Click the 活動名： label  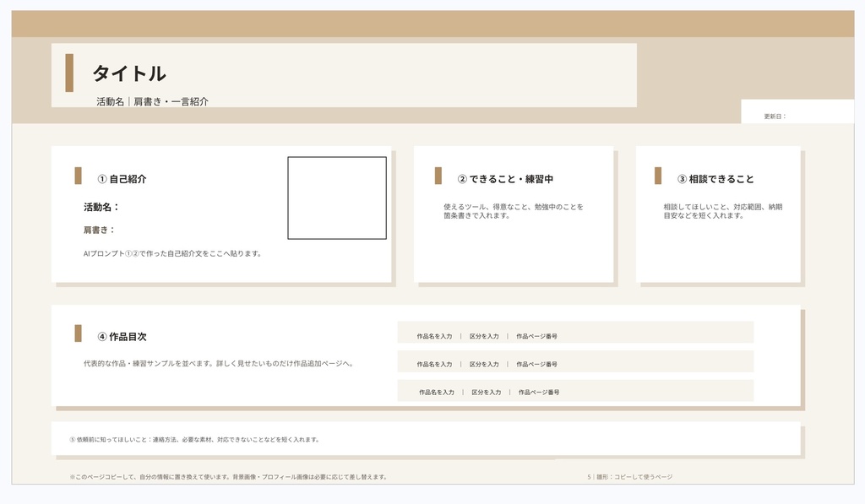[x=101, y=208]
